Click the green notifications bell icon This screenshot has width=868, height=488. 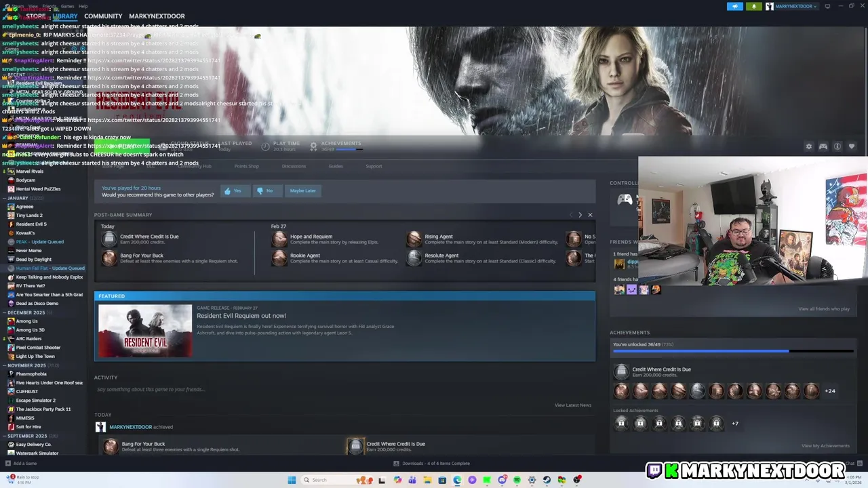tap(754, 6)
